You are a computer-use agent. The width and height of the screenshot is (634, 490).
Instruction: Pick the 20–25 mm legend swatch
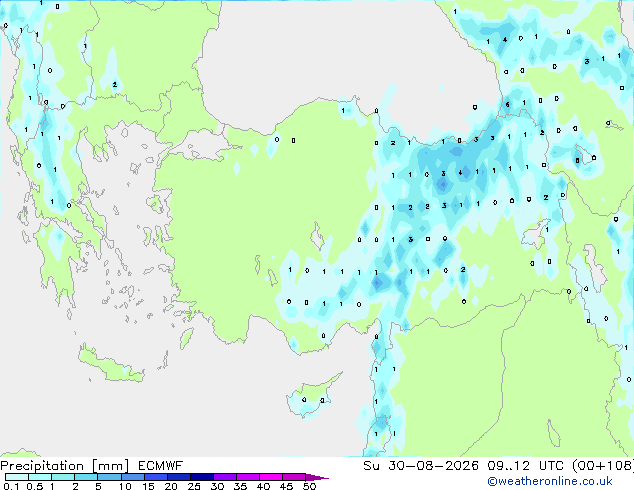pyautogui.click(x=178, y=477)
